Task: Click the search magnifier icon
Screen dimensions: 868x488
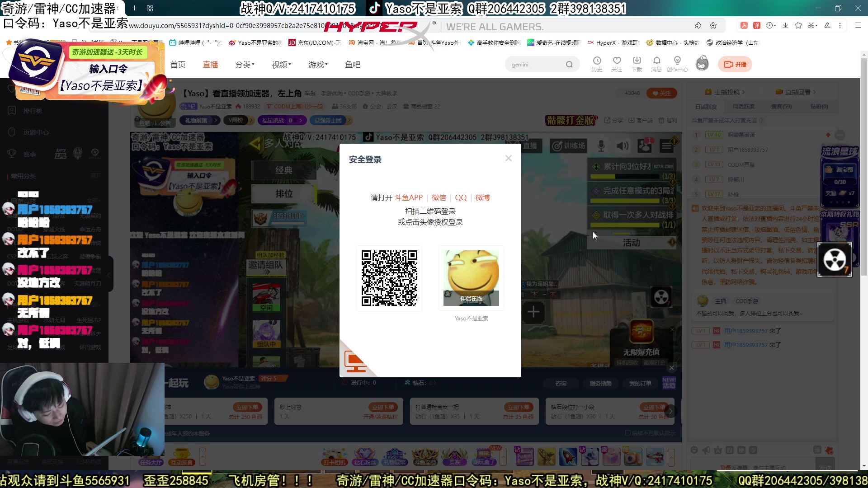Action: point(569,65)
